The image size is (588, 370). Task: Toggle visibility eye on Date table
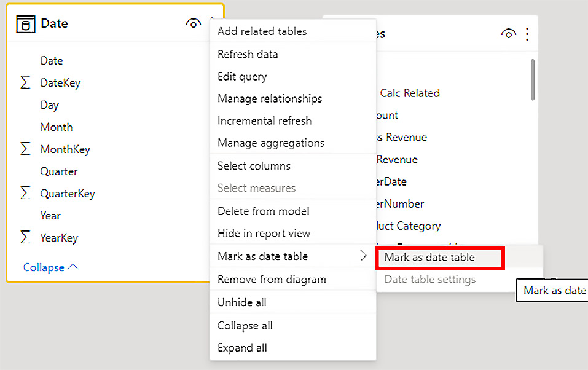tap(193, 24)
